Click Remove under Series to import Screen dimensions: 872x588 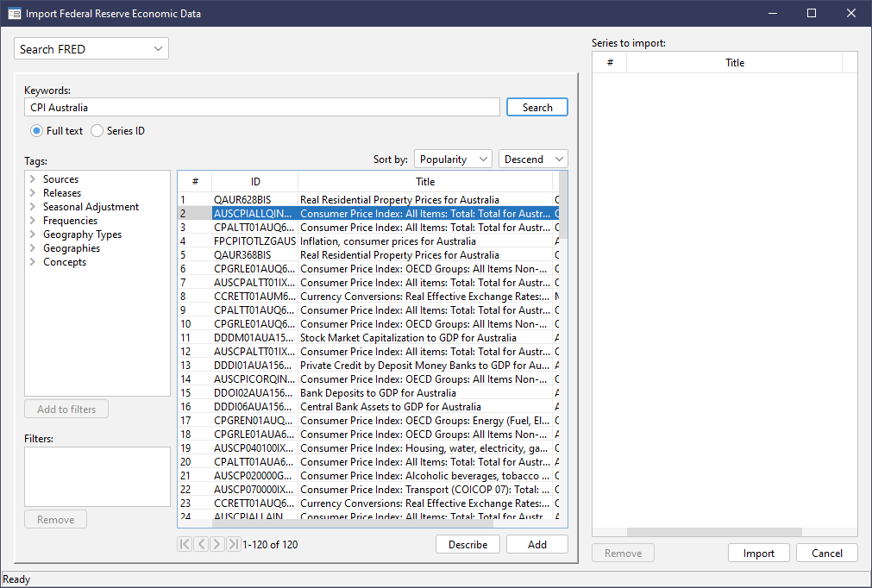point(623,553)
